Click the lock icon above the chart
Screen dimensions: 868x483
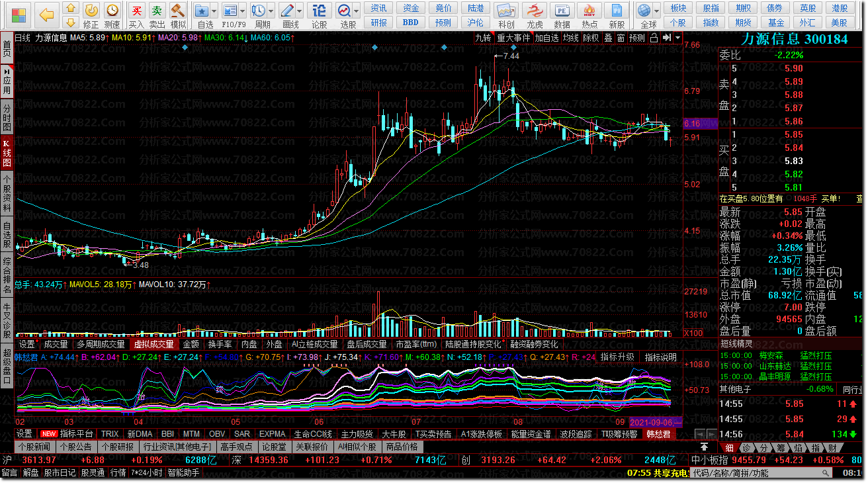pos(654,38)
